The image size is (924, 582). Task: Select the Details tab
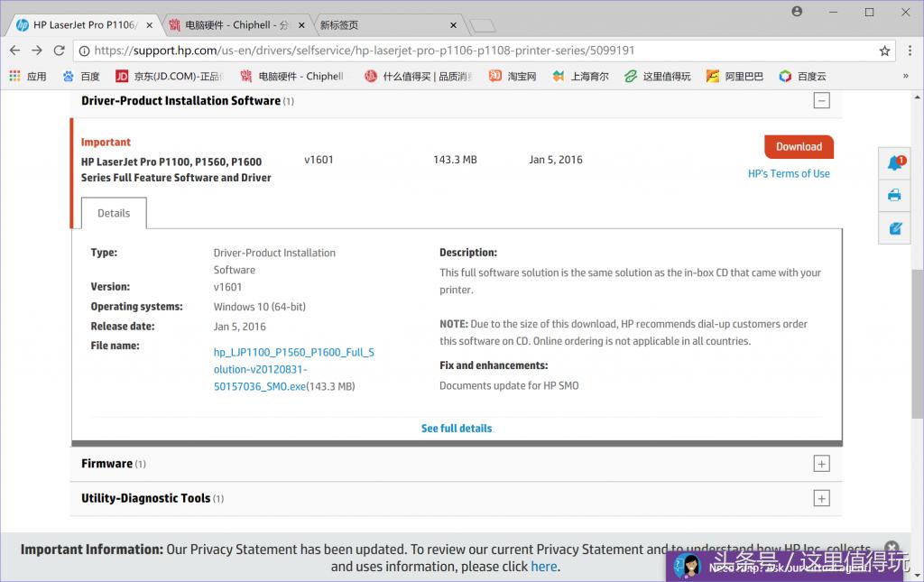(x=113, y=213)
